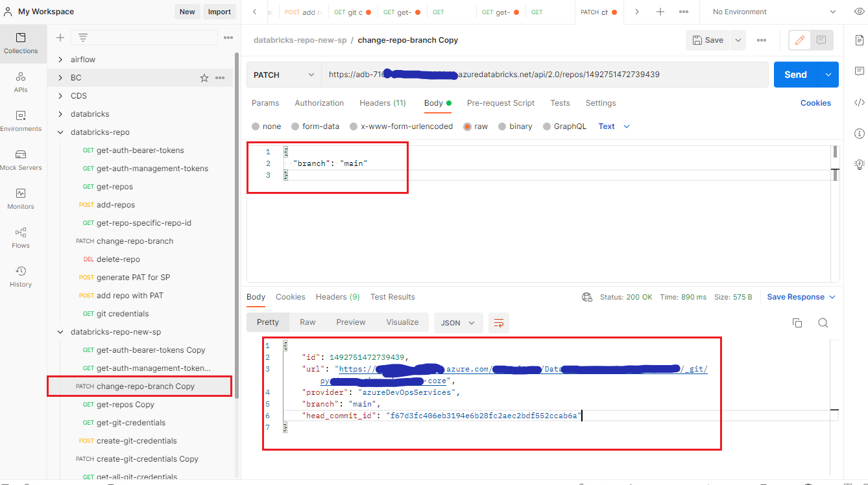Open the Flows sidebar panel
Image resolution: width=868 pixels, height=485 pixels.
coord(21,238)
